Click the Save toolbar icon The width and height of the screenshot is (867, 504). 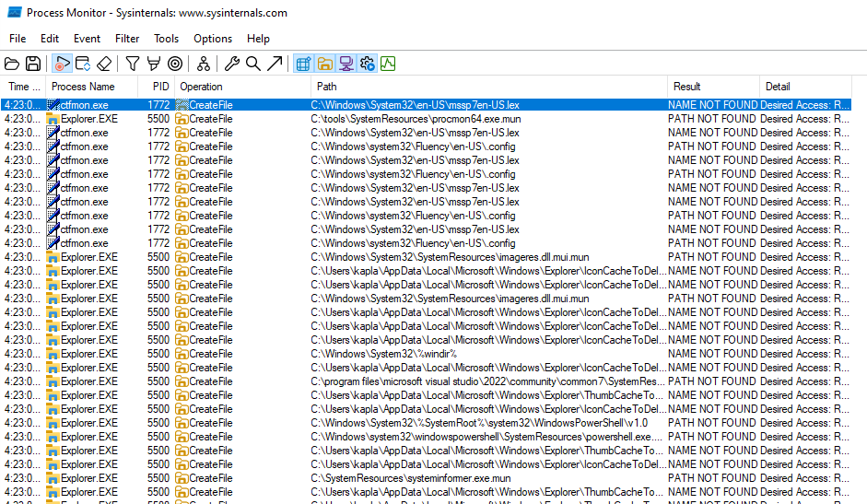(x=33, y=64)
